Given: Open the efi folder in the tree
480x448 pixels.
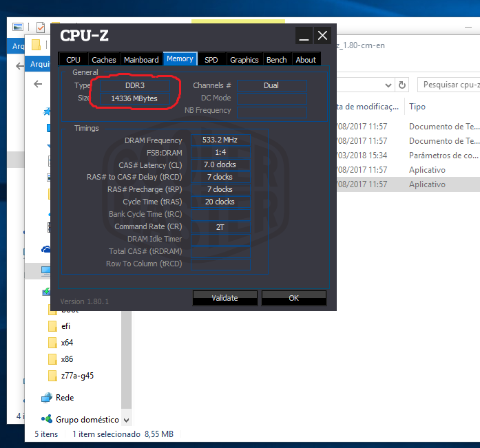Looking at the screenshot, I should (x=66, y=326).
